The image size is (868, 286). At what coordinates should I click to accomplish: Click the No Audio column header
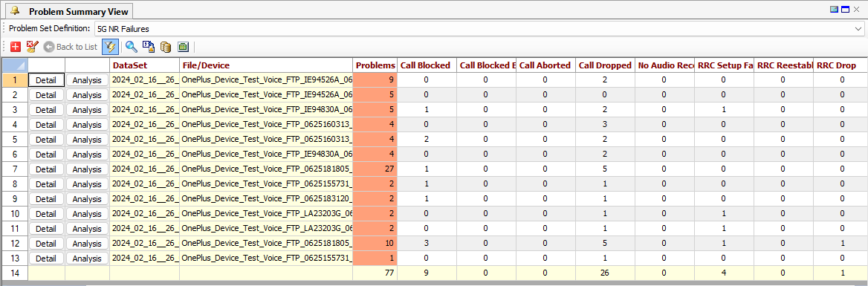[665, 65]
